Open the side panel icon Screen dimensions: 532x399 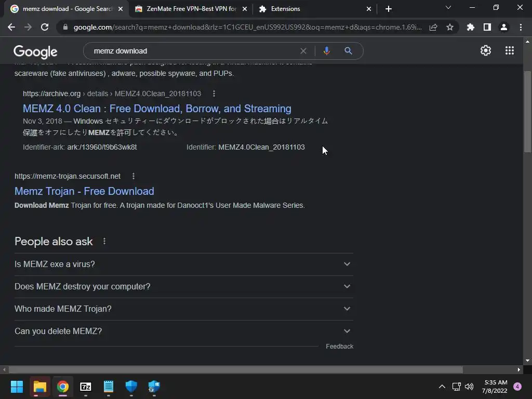(x=487, y=27)
